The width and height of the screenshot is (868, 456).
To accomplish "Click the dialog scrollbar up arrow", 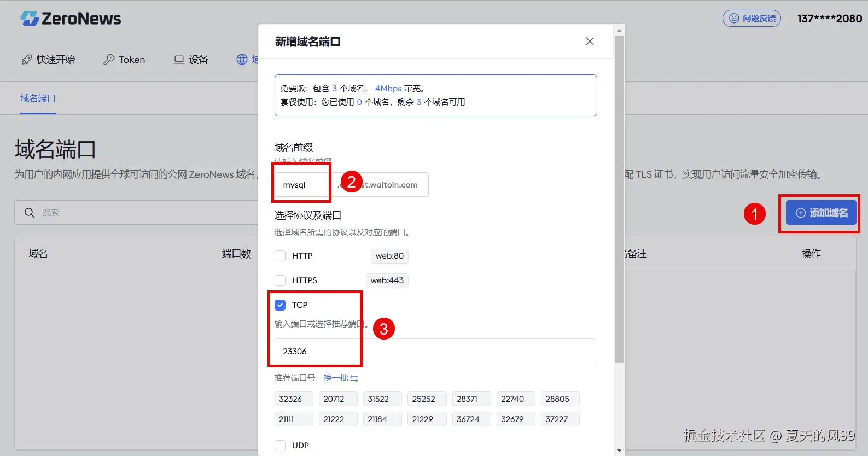I will (619, 30).
